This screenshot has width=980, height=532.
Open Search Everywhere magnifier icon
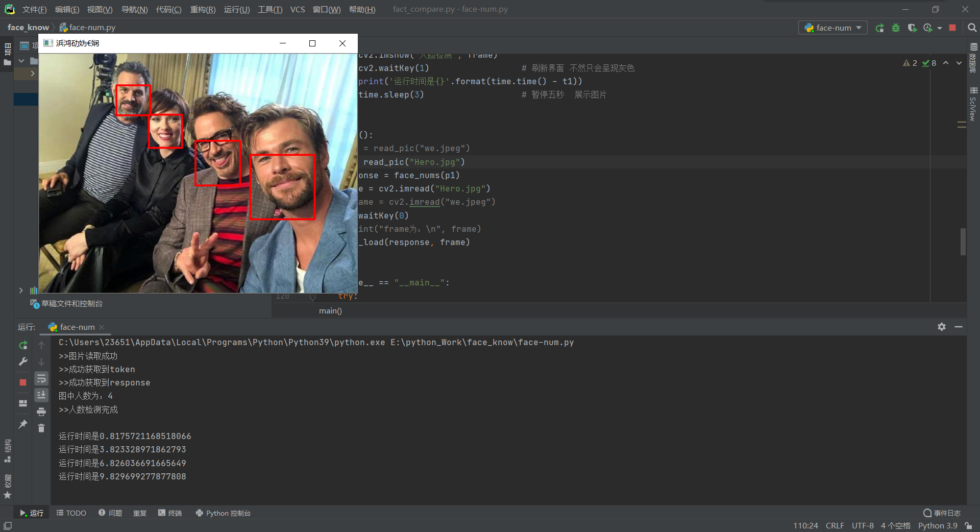click(x=972, y=28)
